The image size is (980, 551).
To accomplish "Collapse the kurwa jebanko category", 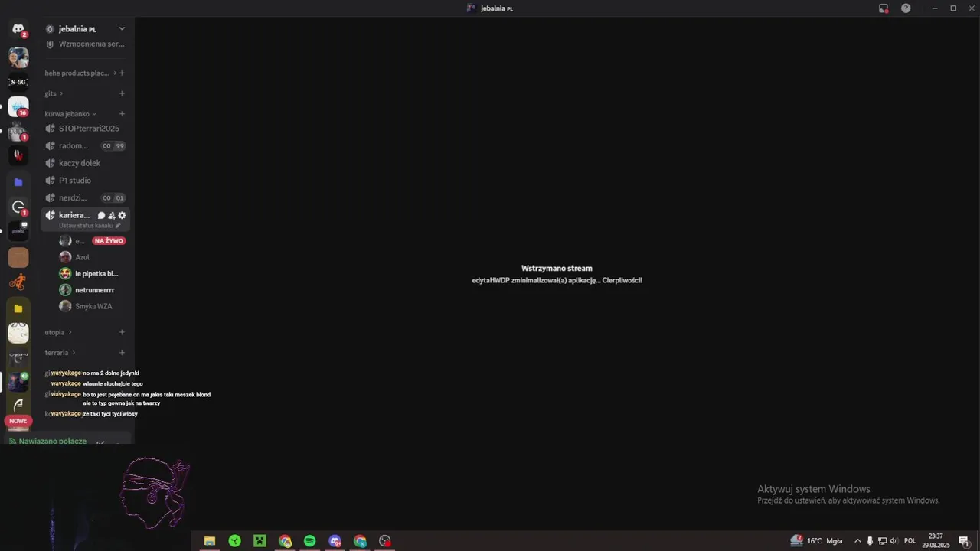I will click(70, 114).
